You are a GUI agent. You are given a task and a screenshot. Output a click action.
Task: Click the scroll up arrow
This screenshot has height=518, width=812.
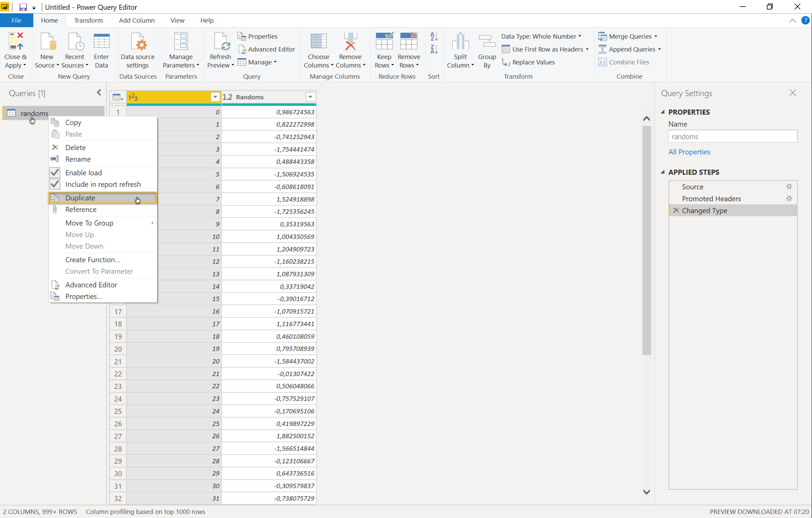pyautogui.click(x=646, y=119)
